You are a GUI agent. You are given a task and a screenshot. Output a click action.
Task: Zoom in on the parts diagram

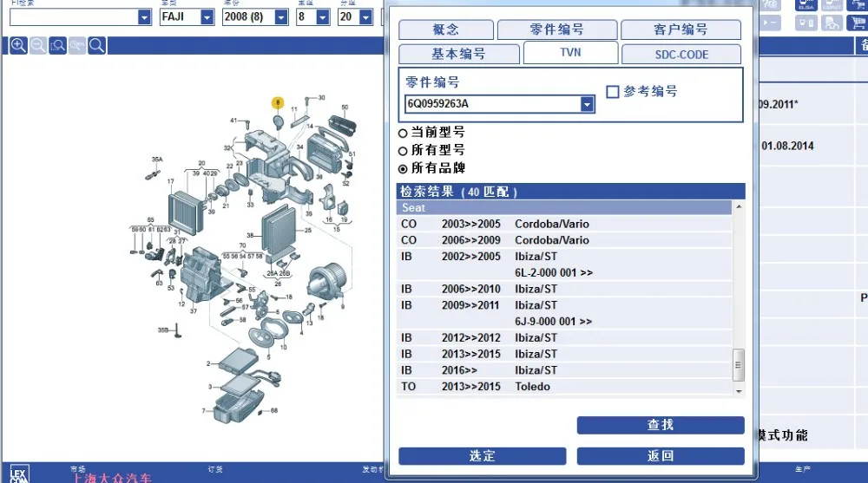click(18, 45)
